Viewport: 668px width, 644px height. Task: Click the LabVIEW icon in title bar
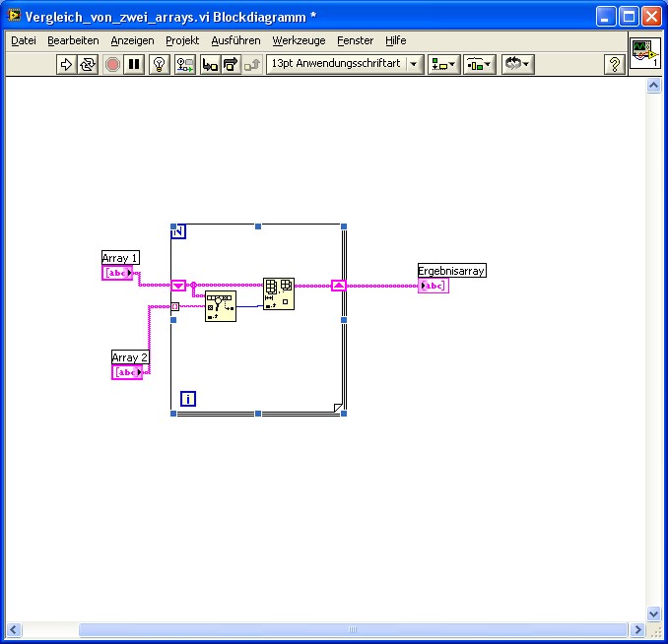(14, 16)
